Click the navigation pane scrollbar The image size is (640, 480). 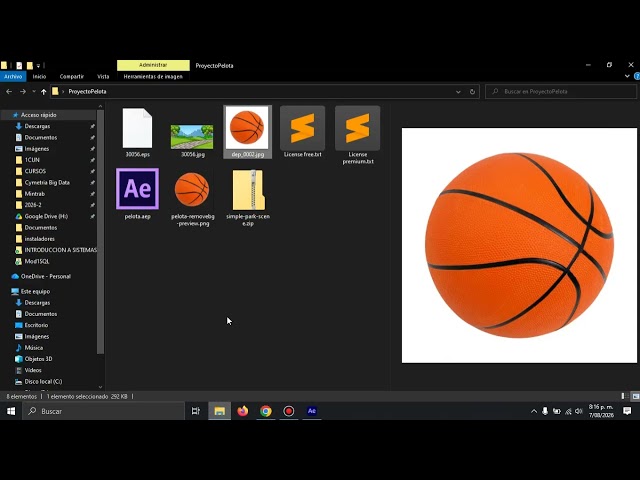100,232
